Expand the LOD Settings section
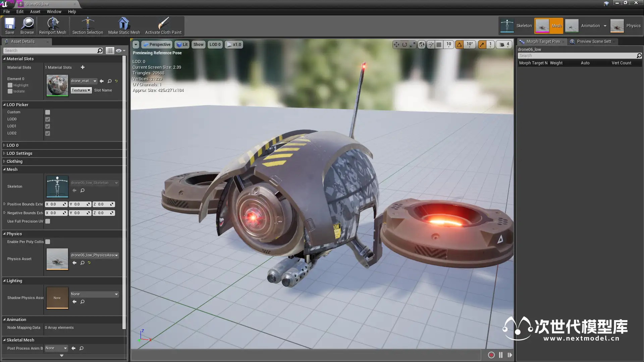Viewport: 644px width, 362px height. coord(19,154)
